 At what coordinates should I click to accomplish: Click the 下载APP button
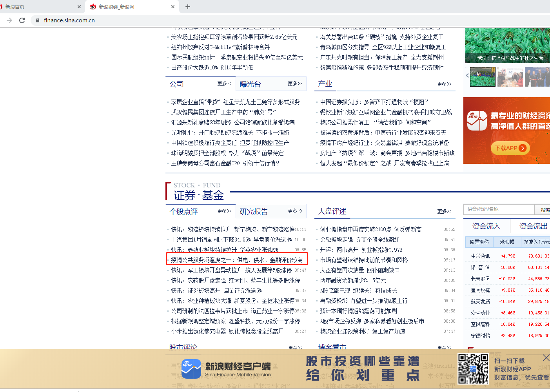510,148
